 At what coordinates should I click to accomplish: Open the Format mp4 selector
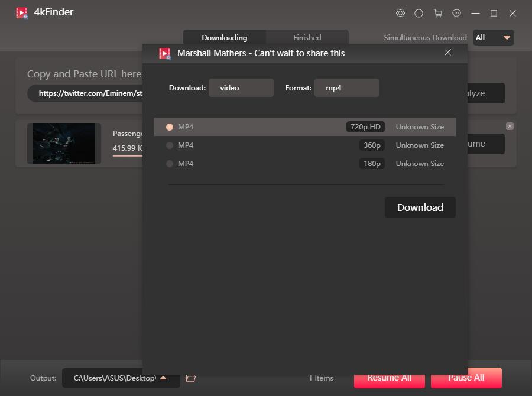coord(347,87)
